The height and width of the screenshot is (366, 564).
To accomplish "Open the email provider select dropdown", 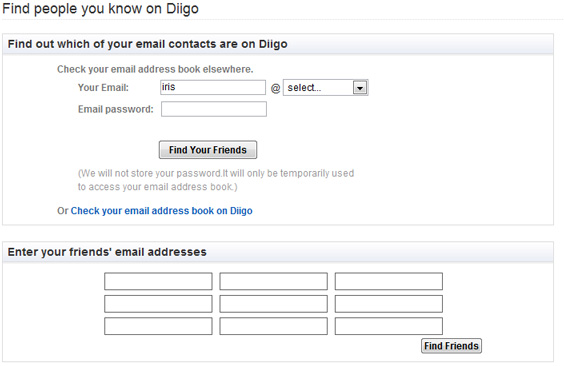I will pos(326,87).
